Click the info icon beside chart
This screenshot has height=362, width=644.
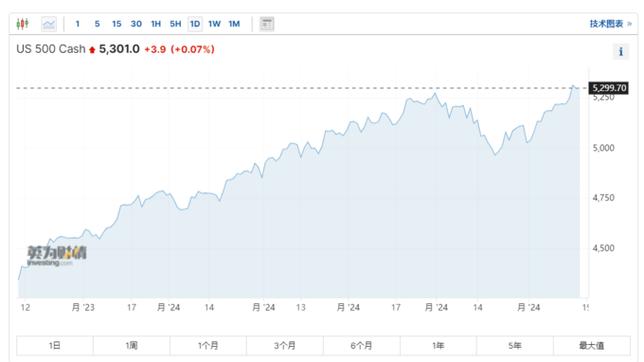[x=621, y=52]
